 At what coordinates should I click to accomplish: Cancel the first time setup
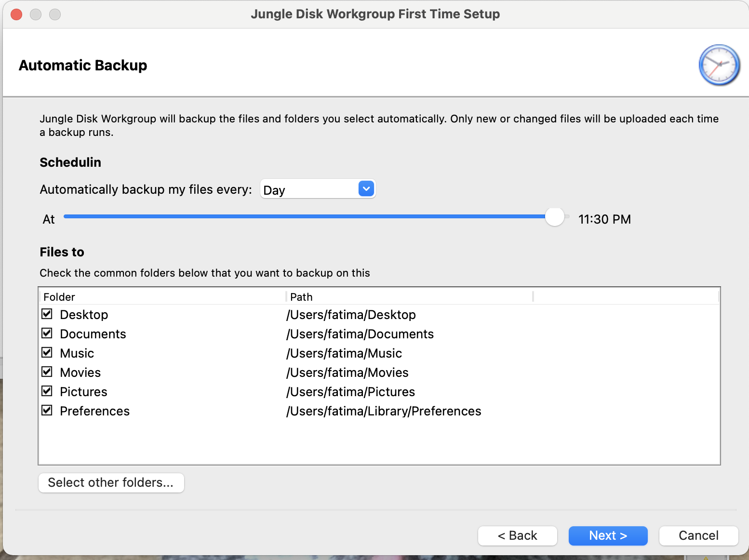[x=698, y=535]
